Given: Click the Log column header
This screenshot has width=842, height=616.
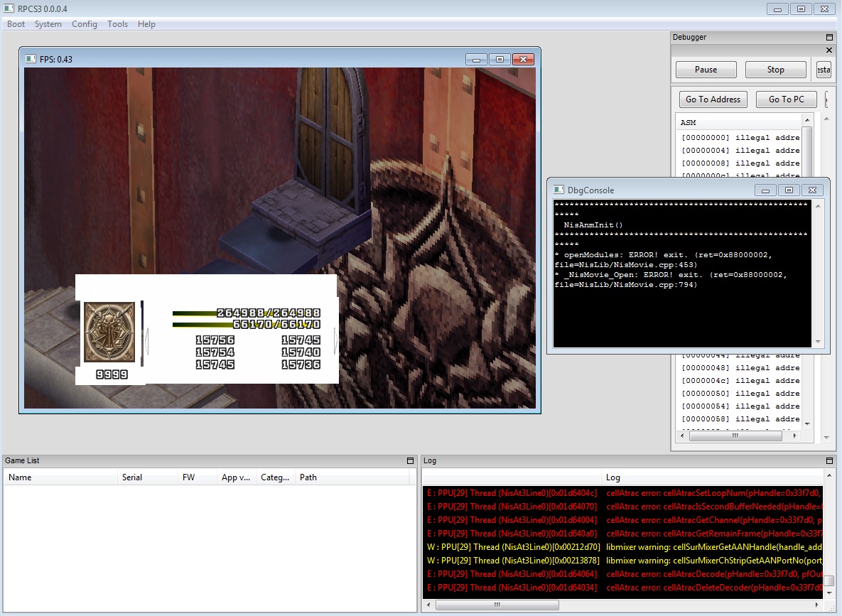Looking at the screenshot, I should tap(712, 477).
